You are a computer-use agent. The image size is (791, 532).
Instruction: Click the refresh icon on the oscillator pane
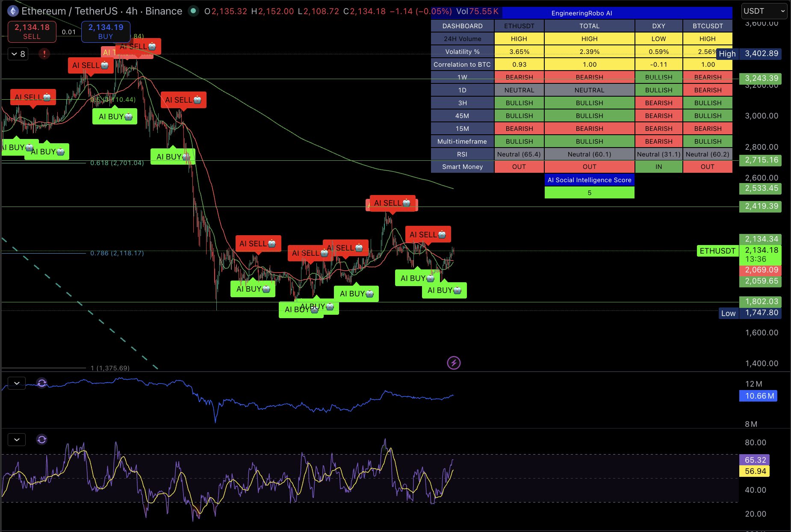41,439
